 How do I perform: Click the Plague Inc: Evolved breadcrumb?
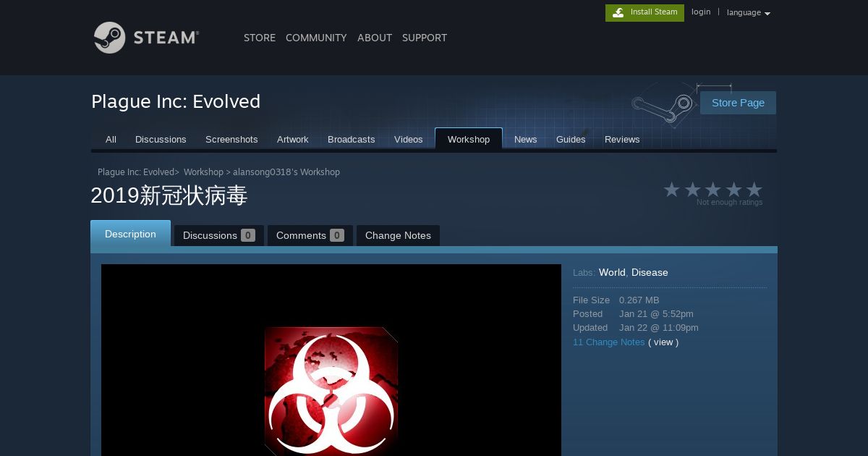pyautogui.click(x=136, y=172)
